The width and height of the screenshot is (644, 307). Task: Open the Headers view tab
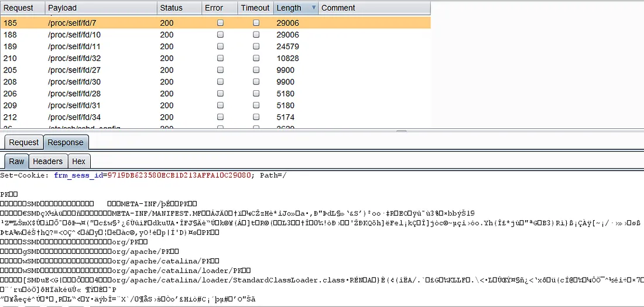pyautogui.click(x=47, y=161)
